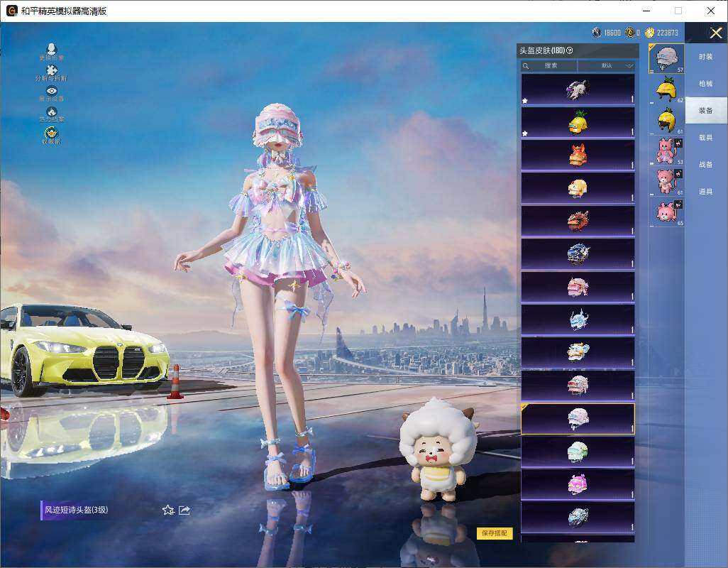Switch to the 载具 tab

[706, 138]
